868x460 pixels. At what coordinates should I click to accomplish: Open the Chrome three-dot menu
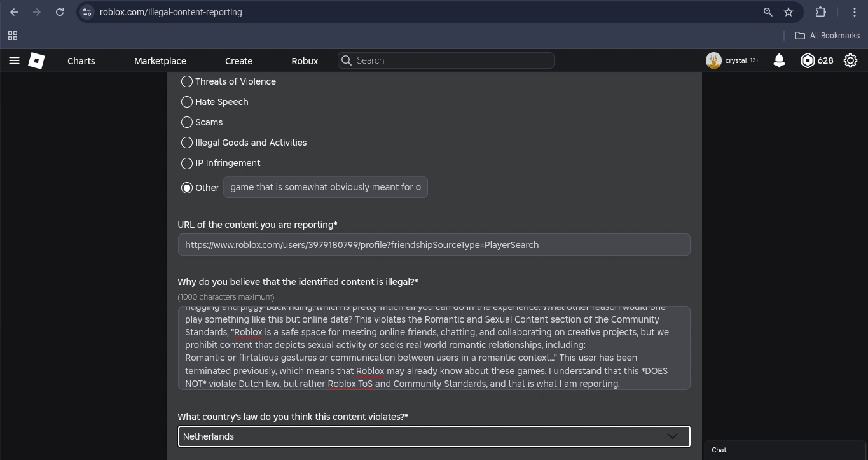(x=855, y=12)
